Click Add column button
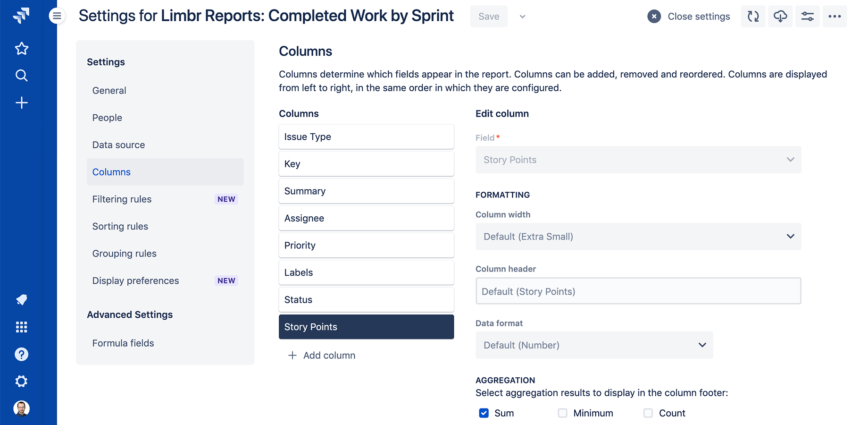Screen dimensions: 868x425 (x=322, y=356)
